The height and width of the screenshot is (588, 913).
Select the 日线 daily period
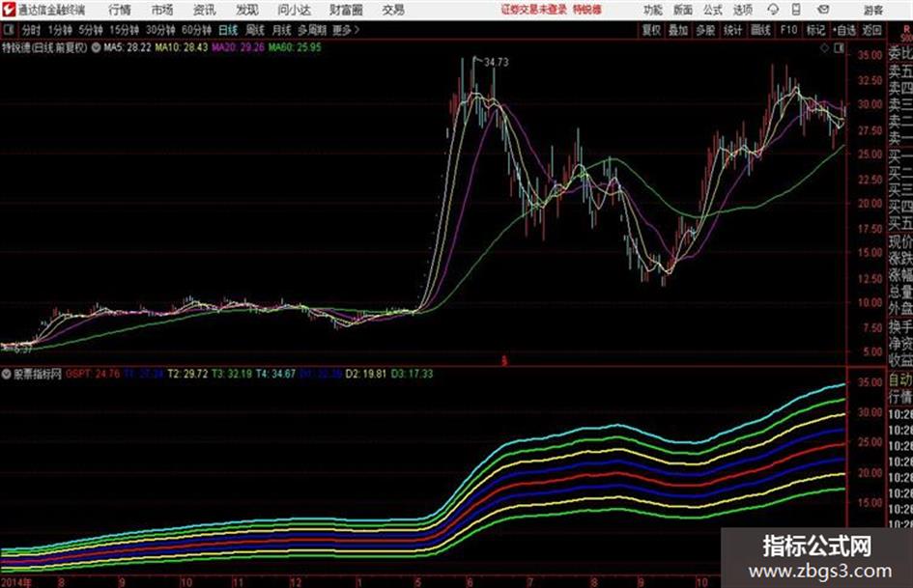[x=228, y=30]
